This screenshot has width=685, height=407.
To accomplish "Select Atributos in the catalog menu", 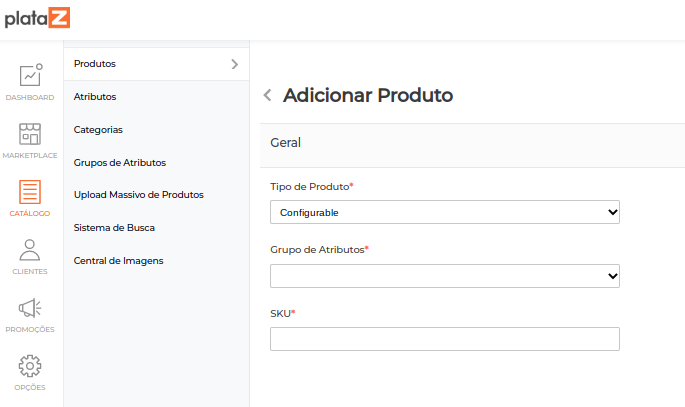I will pos(95,97).
